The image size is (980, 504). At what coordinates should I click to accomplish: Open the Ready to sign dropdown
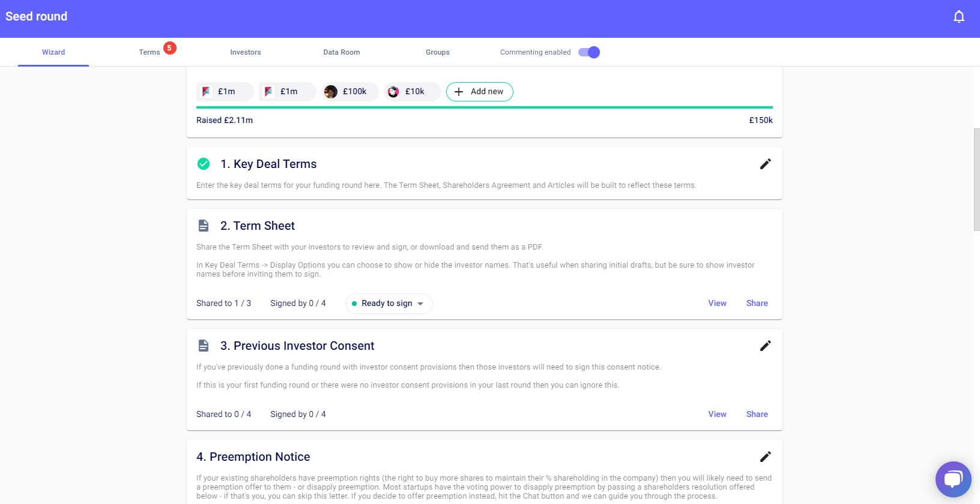coord(389,304)
